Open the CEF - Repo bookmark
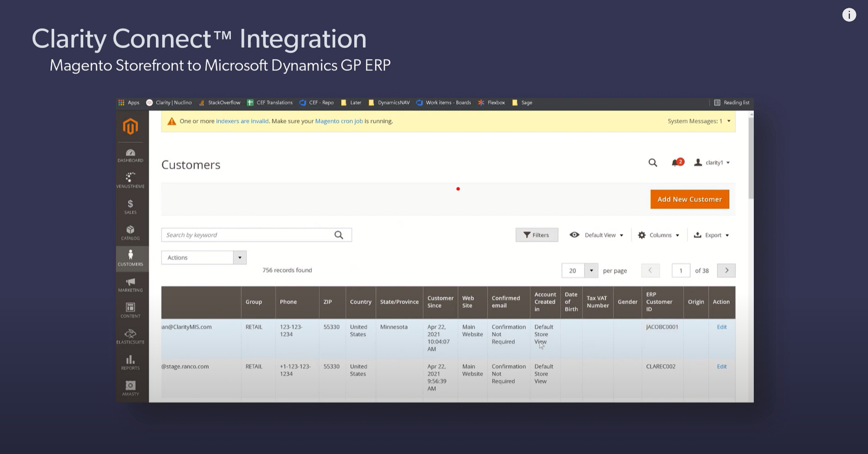The height and width of the screenshot is (454, 868). click(x=316, y=103)
